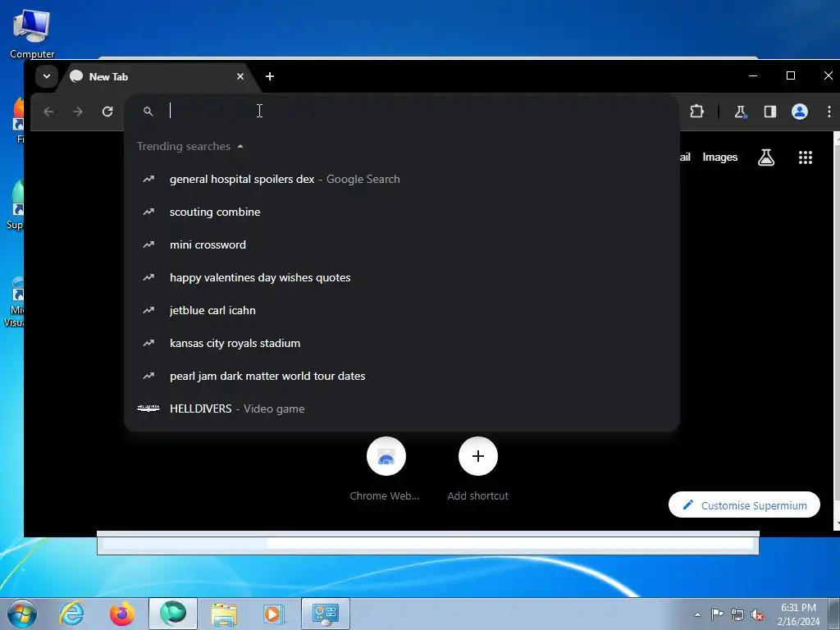Choose the HELLDIVERS video game suggestion
The height and width of the screenshot is (630, 840).
(402, 409)
